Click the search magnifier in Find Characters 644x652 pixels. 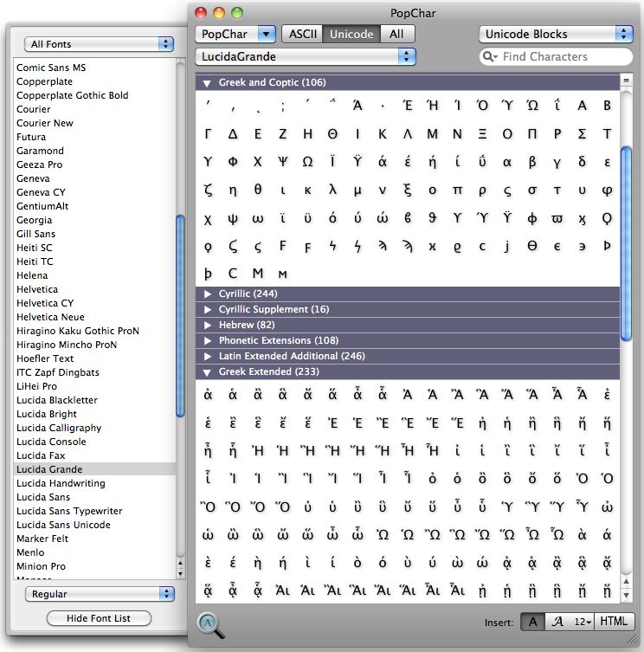(491, 57)
